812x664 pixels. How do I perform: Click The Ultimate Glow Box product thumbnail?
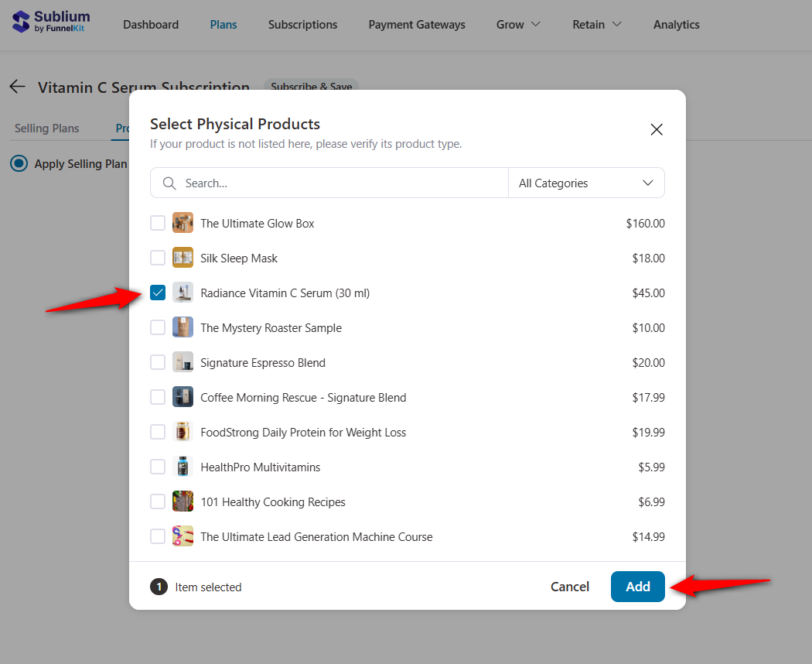coord(183,222)
